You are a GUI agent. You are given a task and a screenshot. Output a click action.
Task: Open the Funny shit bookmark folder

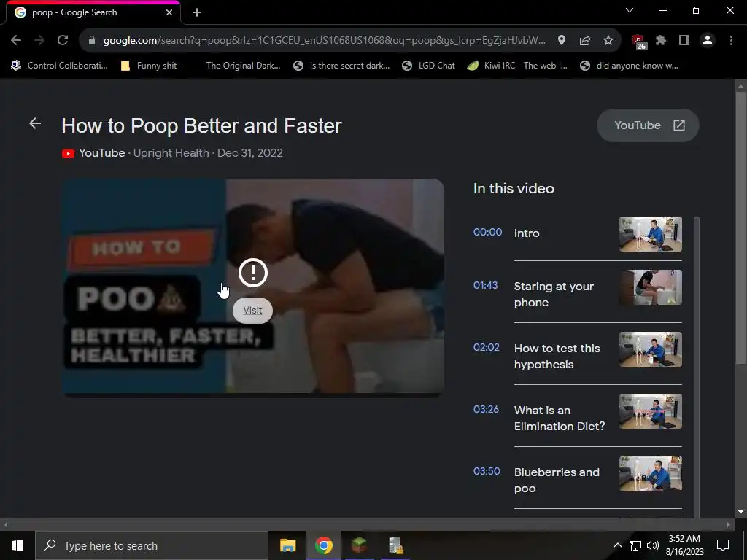(149, 66)
